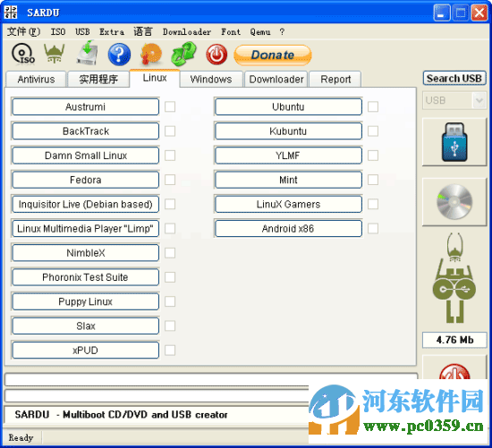Open the Qemu menu
This screenshot has width=492, height=448.
tap(260, 31)
